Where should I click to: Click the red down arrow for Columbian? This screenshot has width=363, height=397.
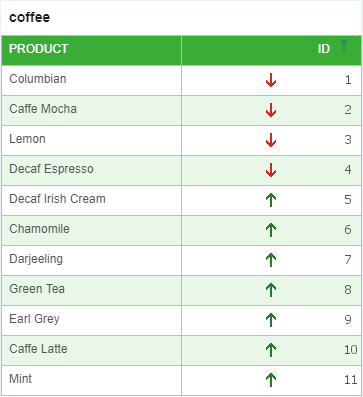271,80
